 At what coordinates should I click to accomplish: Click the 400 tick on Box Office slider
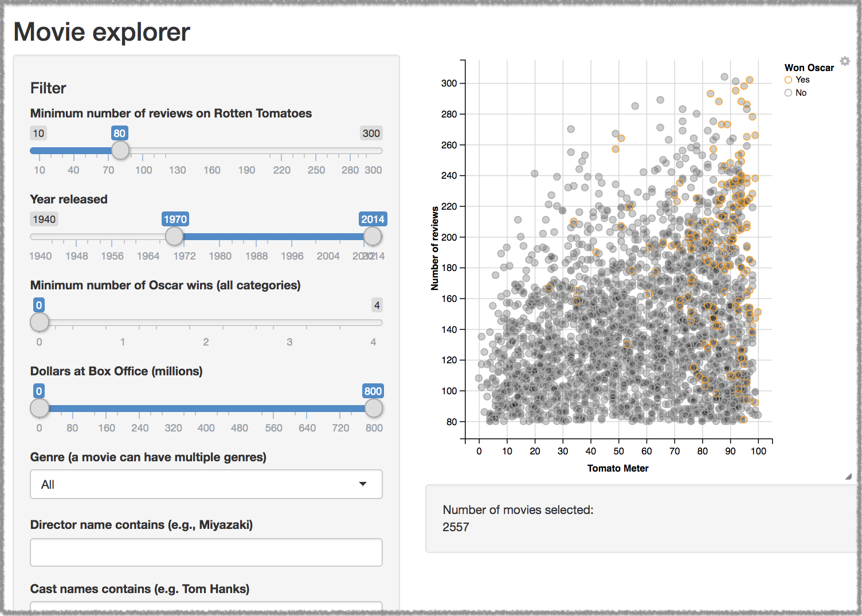pyautogui.click(x=206, y=428)
